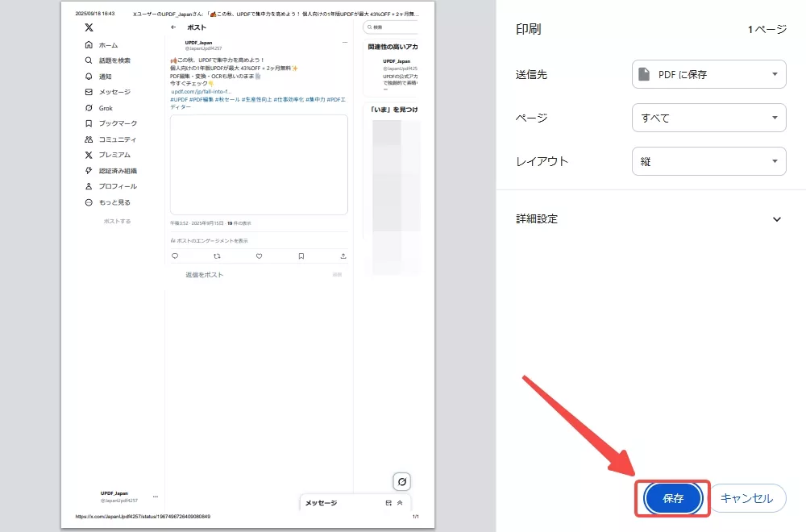The image size is (806, 532).
Task: Click the 印刷 dialog title
Action: click(x=529, y=29)
